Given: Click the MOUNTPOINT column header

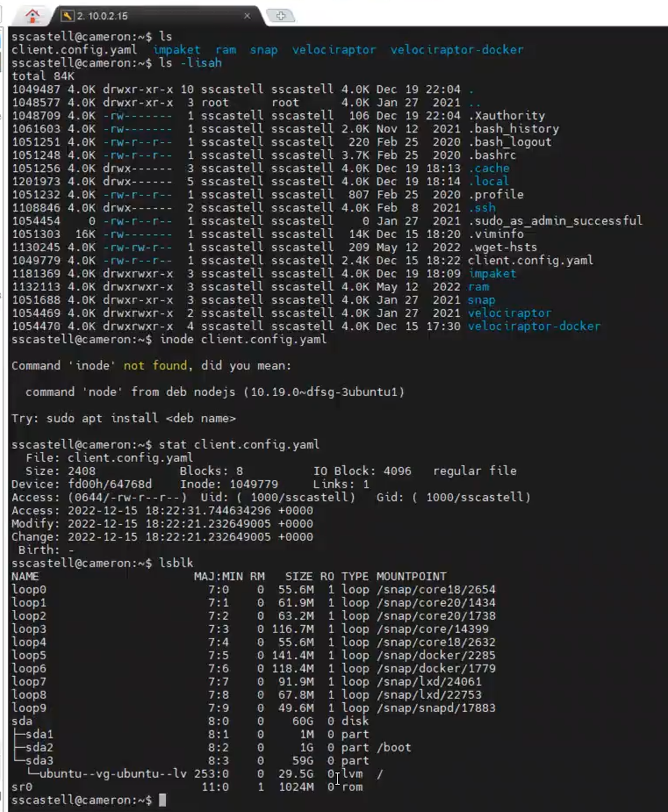Looking at the screenshot, I should (x=411, y=577).
